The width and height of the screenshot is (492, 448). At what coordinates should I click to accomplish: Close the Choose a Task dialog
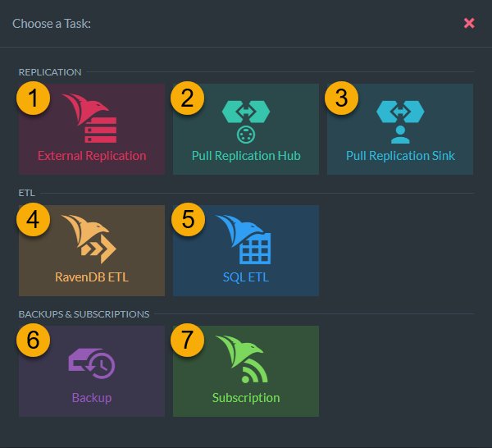[x=469, y=23]
